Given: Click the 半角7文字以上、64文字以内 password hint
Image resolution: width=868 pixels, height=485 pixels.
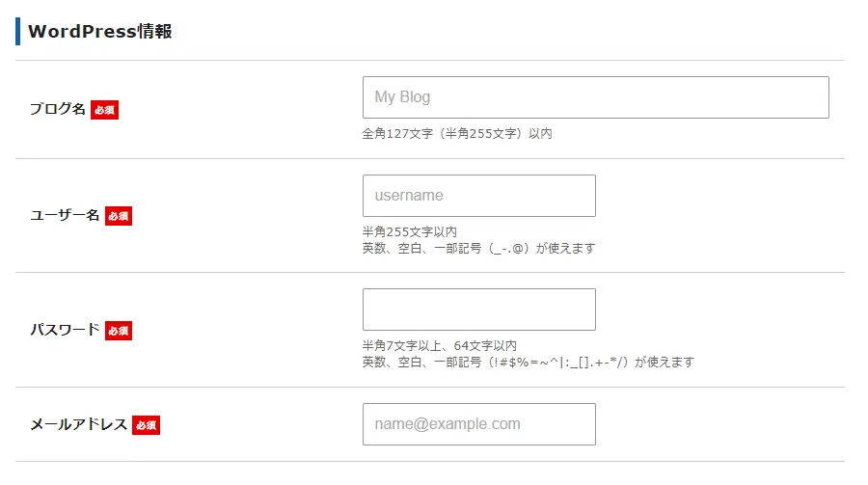Looking at the screenshot, I should (x=440, y=346).
